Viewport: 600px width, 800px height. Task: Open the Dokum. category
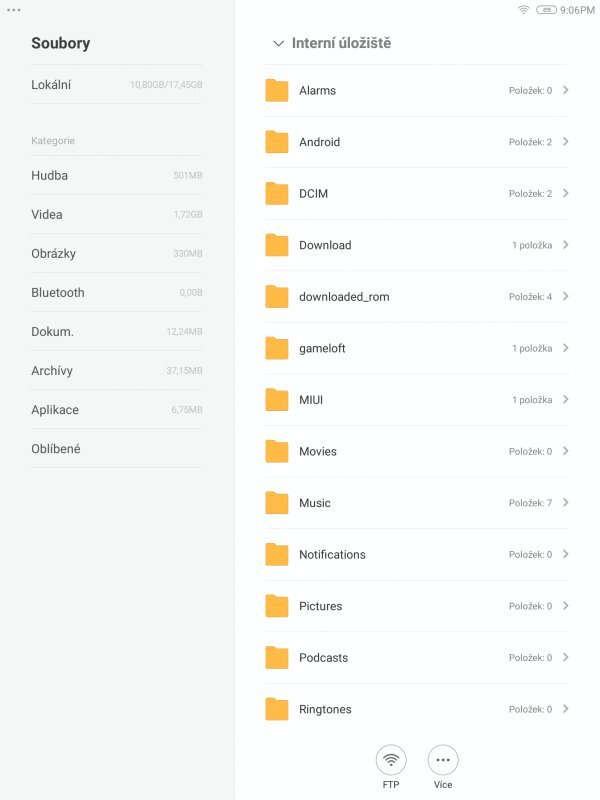(x=62, y=331)
